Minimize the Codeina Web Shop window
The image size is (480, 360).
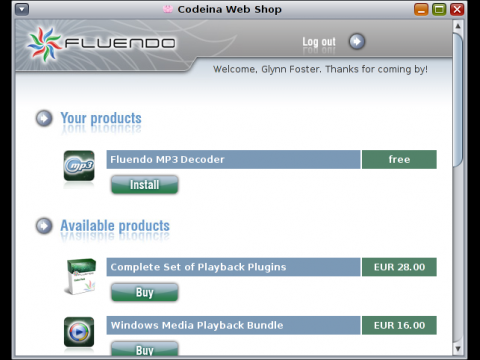pyautogui.click(x=421, y=9)
